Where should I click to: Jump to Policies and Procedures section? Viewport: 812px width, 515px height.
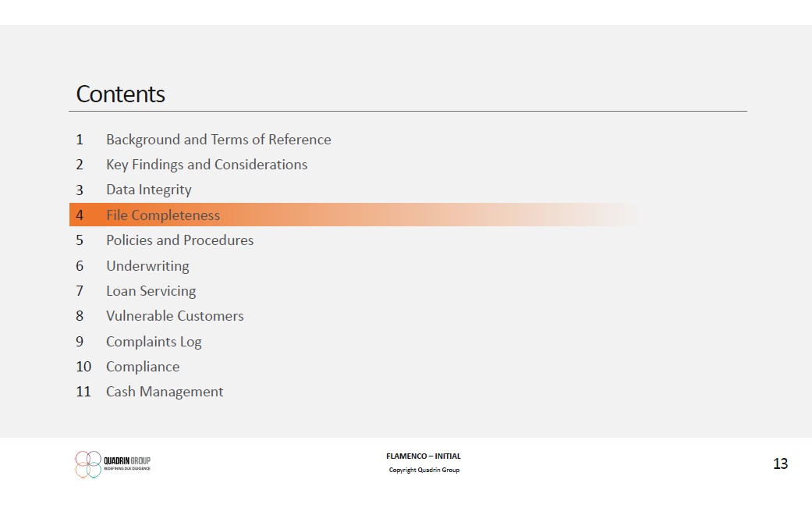[179, 240]
